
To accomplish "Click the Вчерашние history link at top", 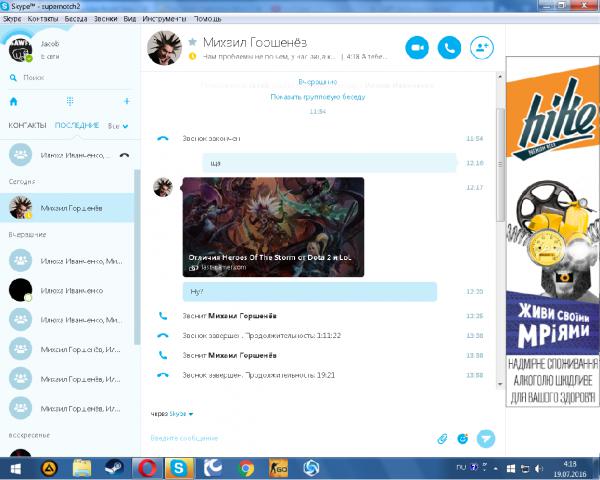I will click(318, 82).
